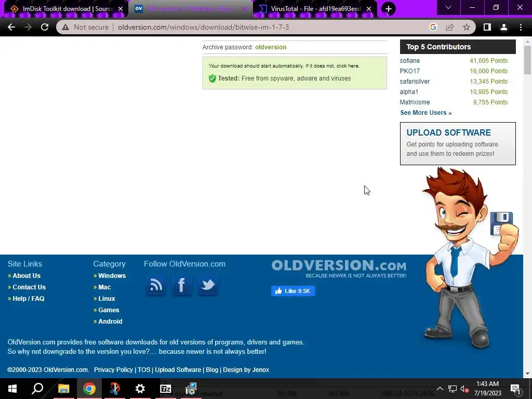Close the ImDisk Toolkit tab

pyautogui.click(x=121, y=9)
